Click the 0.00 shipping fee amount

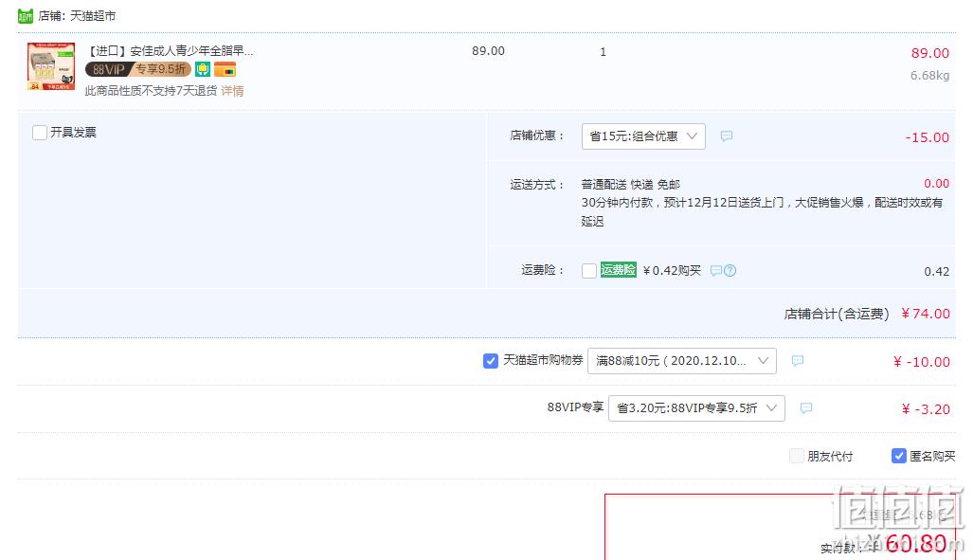pyautogui.click(x=936, y=184)
